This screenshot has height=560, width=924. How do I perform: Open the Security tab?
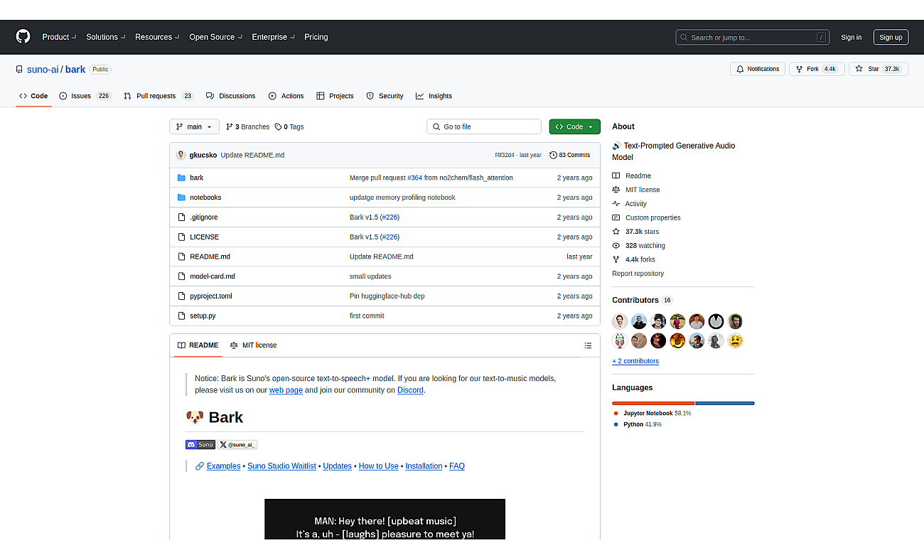tap(385, 96)
